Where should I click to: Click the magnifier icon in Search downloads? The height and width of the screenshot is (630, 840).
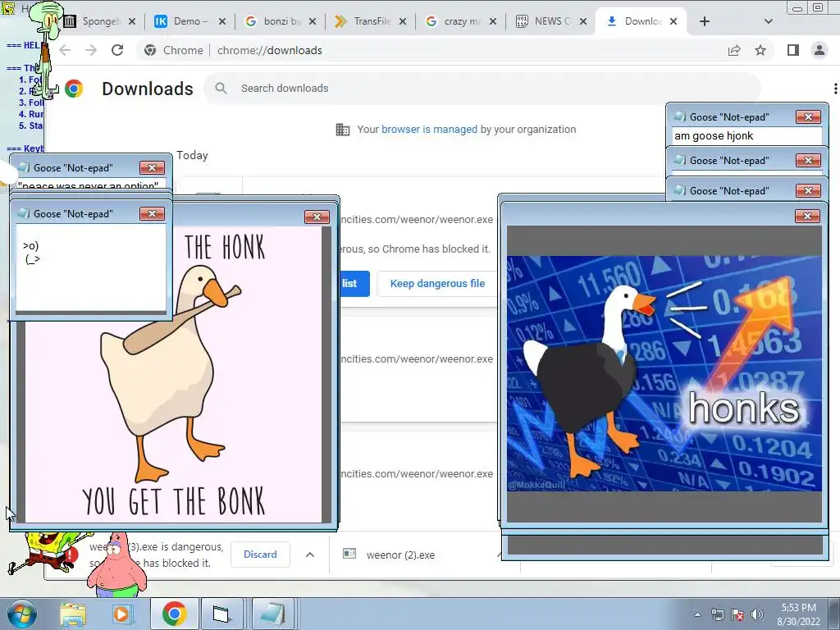(x=221, y=88)
